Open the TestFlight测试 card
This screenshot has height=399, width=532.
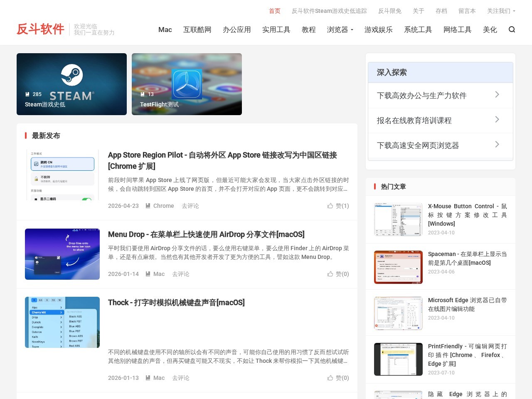(187, 84)
